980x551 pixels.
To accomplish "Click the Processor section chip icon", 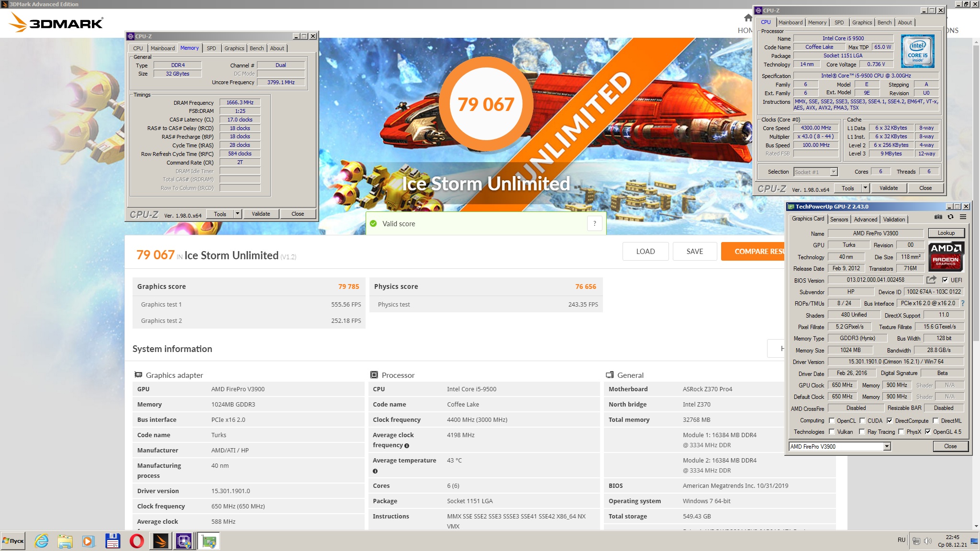I will (x=374, y=375).
